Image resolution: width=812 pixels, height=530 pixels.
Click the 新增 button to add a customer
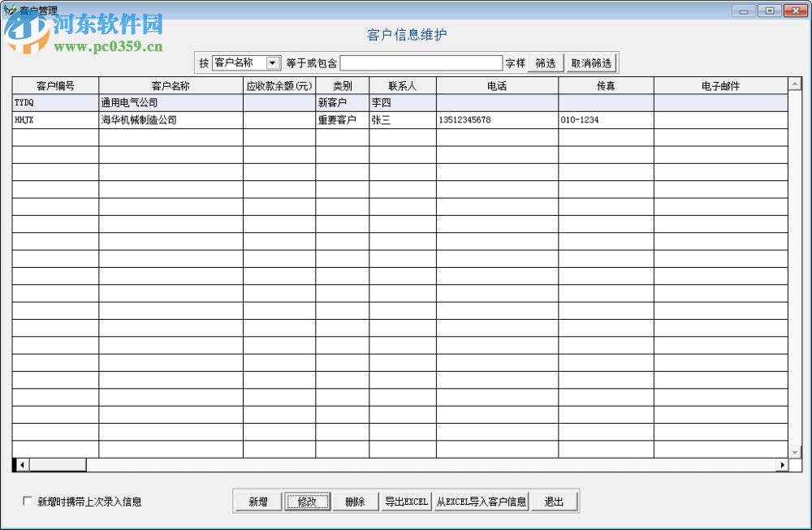pyautogui.click(x=257, y=501)
